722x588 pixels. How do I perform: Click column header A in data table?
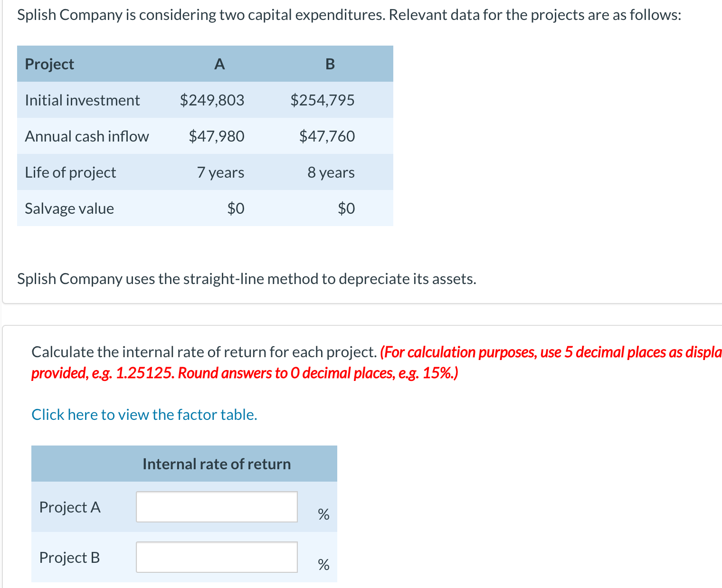pyautogui.click(x=219, y=64)
